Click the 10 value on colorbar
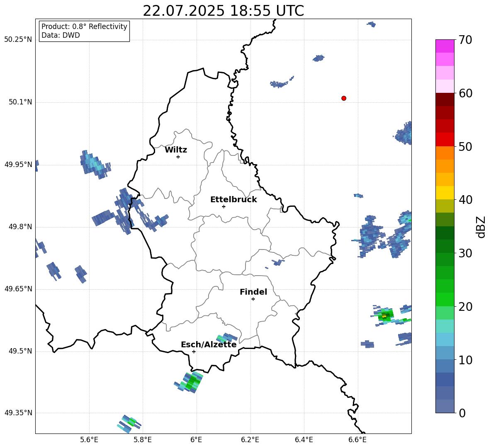 click(465, 360)
